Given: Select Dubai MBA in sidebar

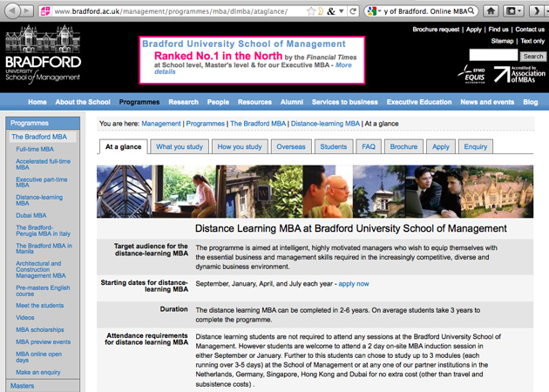Looking at the screenshot, I should click(x=31, y=215).
